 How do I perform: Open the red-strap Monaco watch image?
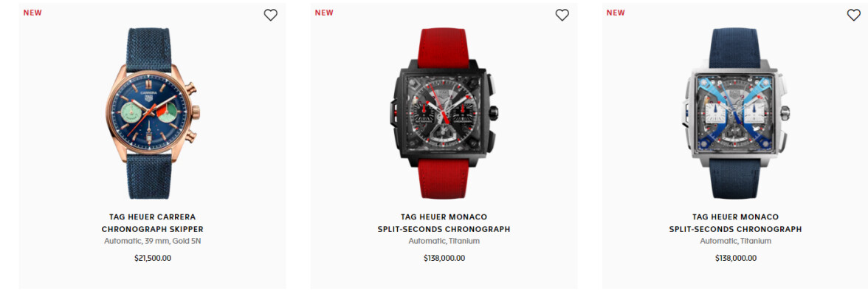(x=444, y=113)
